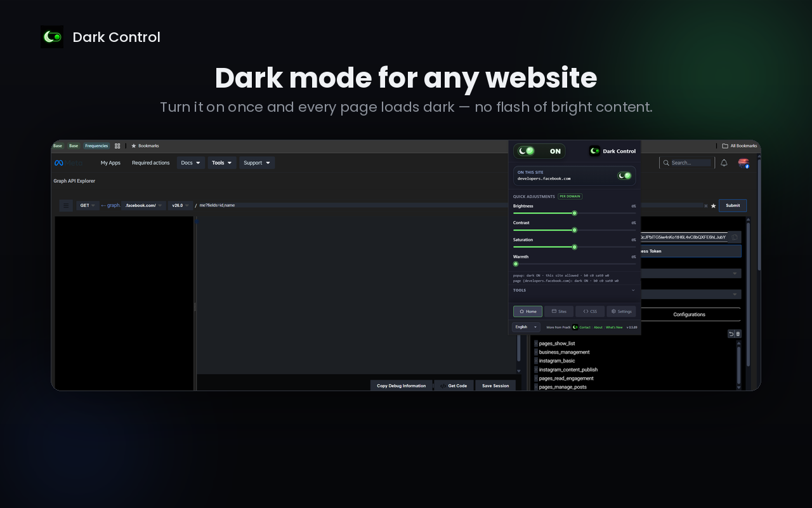Remove the pages_read_engagement permission
Screen dimensions: 812x508
pos(536,378)
